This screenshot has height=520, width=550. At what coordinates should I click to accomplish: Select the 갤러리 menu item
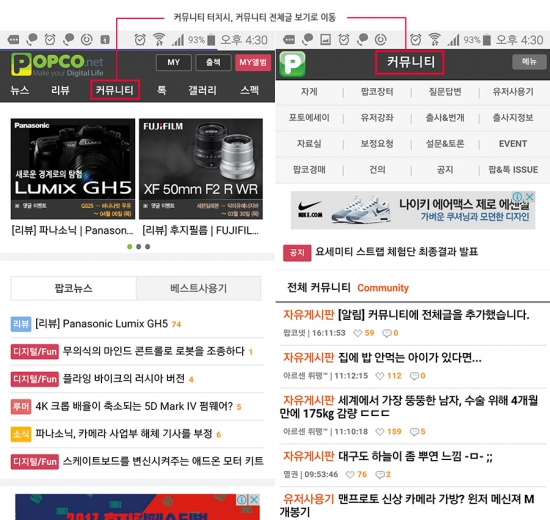coord(202,91)
